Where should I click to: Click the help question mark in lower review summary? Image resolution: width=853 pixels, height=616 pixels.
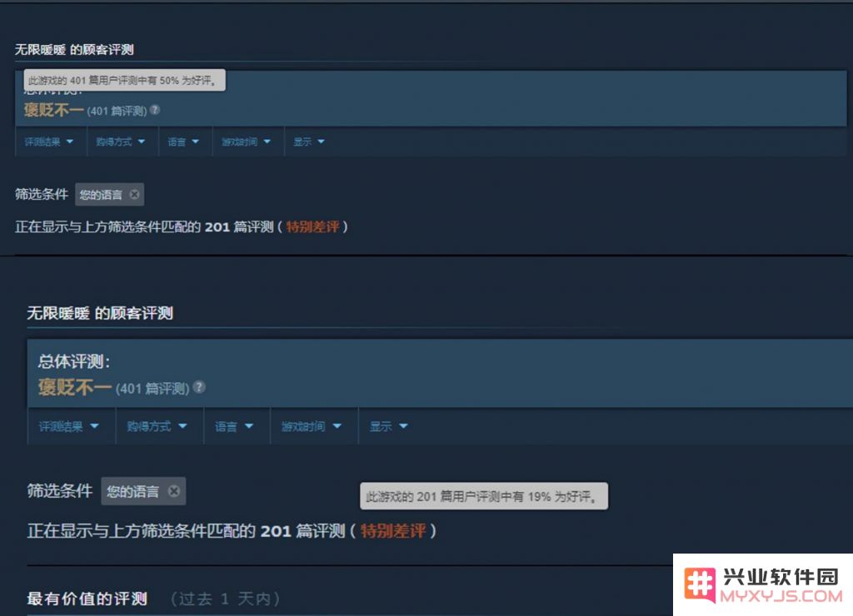click(199, 387)
